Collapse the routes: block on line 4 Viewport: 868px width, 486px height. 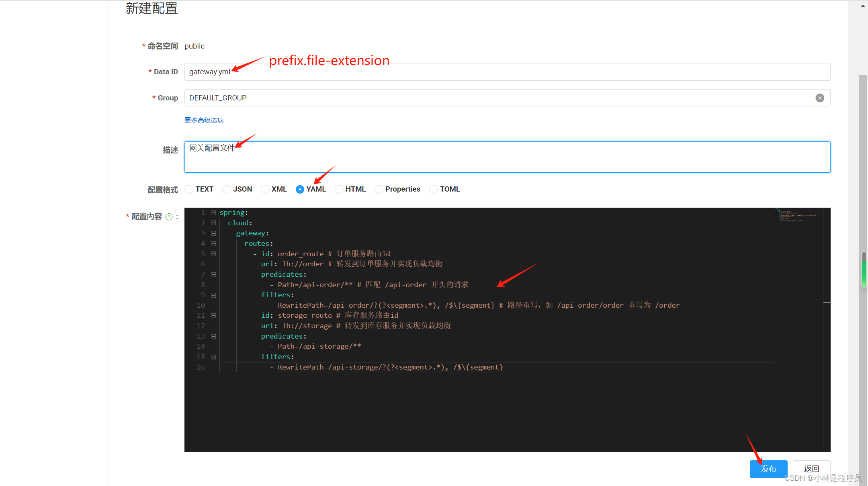(213, 244)
